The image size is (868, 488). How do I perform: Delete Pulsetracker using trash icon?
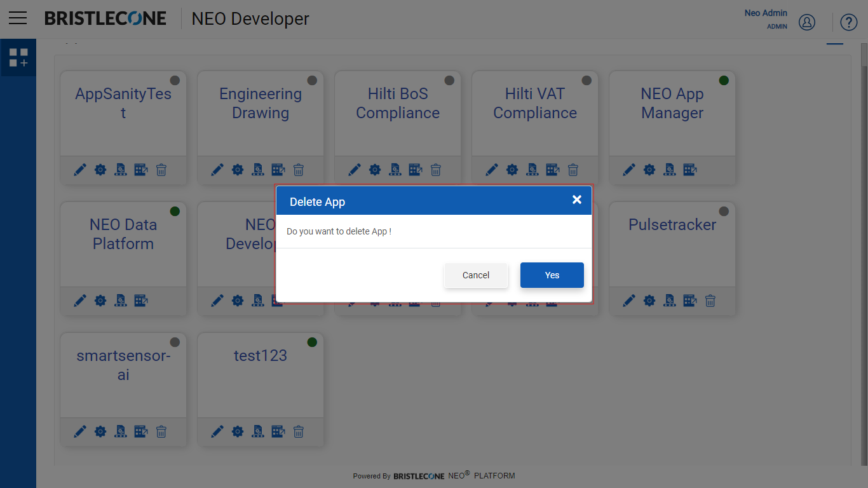(710, 301)
